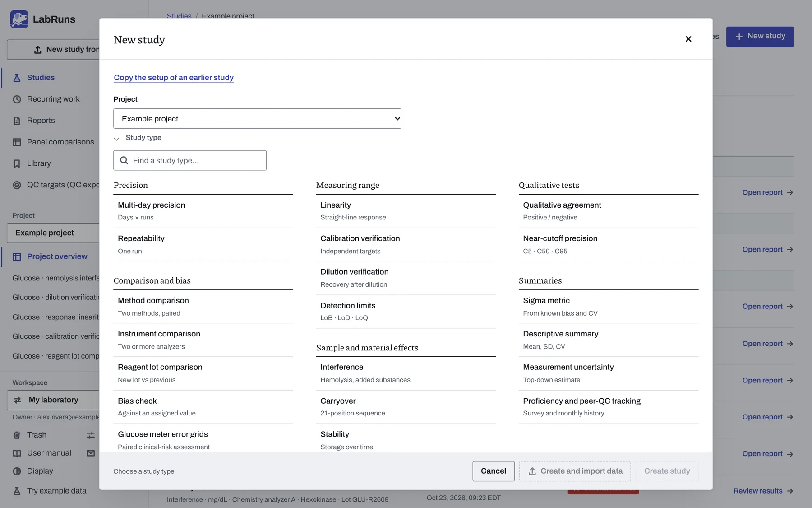
Task: Click the Studies breadcrumb link
Action: (179, 16)
